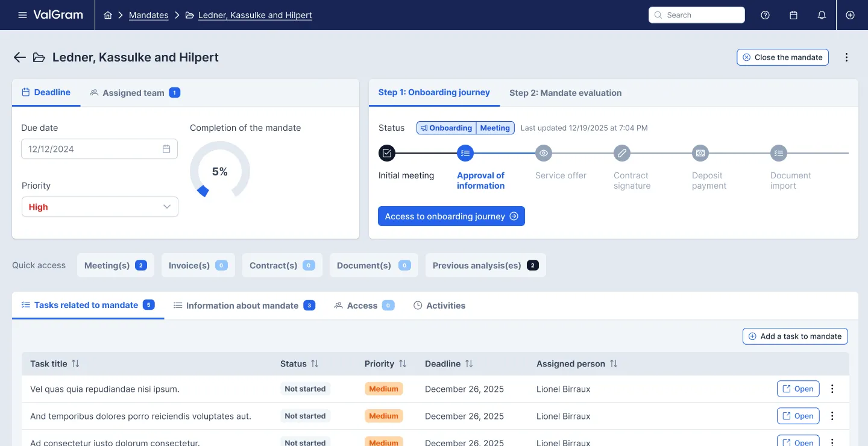Open the due date calendar picker
Viewport: 868px width, 446px height.
tap(166, 149)
